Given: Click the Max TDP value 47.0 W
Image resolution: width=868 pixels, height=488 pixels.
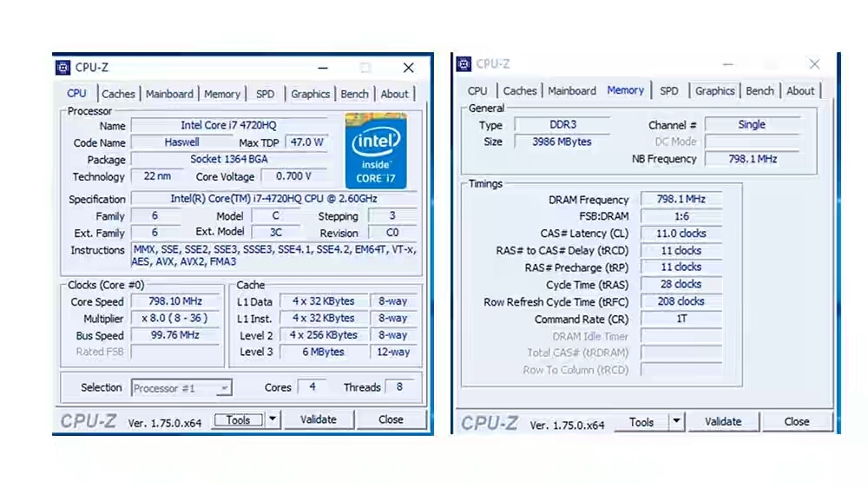Looking at the screenshot, I should (x=306, y=142).
